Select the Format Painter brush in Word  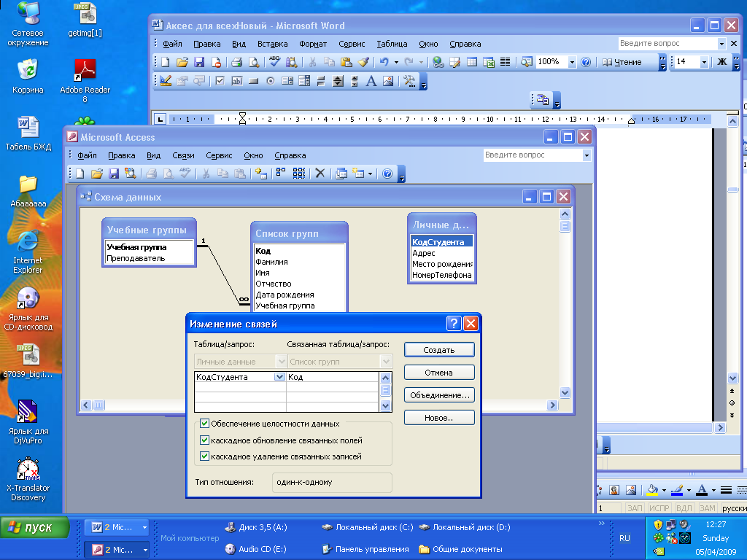pyautogui.click(x=363, y=62)
